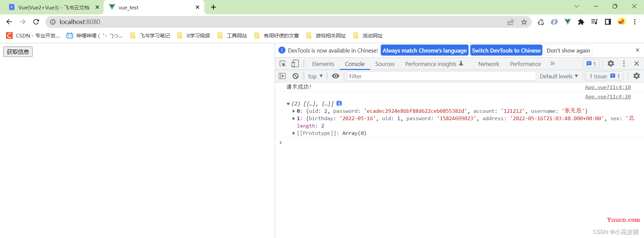Click the live expression eye icon

335,76
